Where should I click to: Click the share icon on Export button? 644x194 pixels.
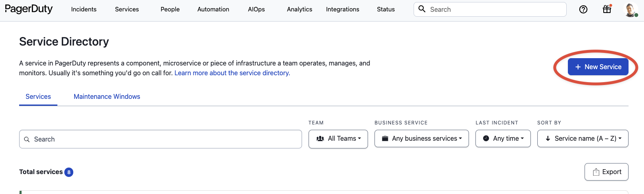tap(596, 172)
